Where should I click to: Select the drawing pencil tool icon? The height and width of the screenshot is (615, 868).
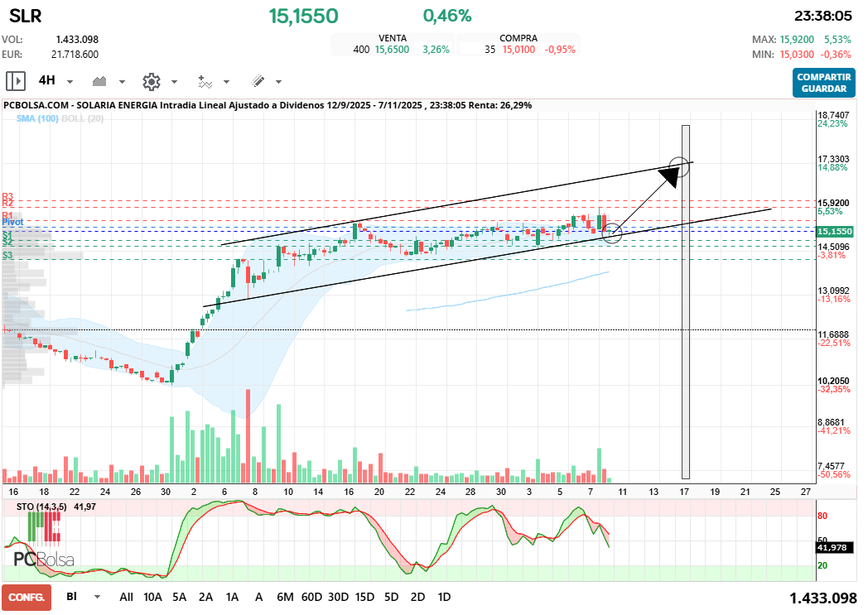click(x=258, y=81)
